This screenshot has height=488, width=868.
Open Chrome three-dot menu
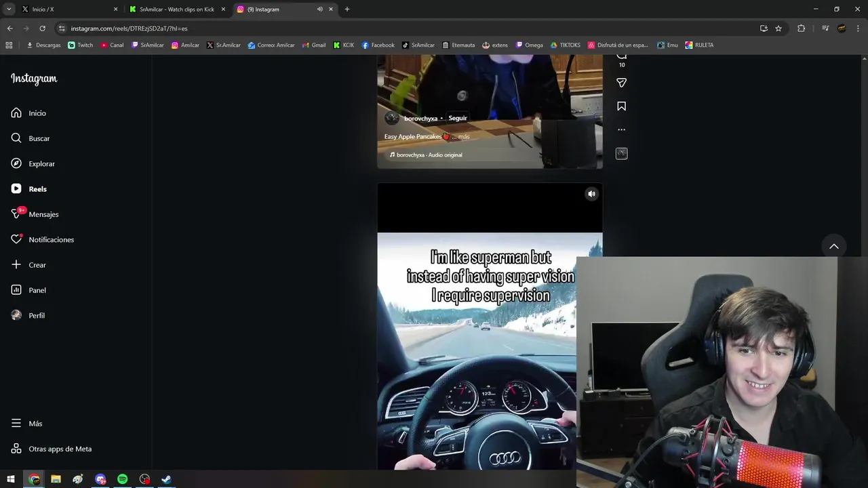click(858, 28)
